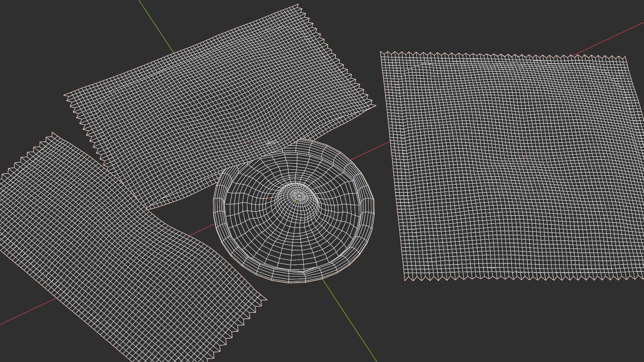This screenshot has width=644, height=362.
Task: Click origin dot in middle of top cloth
Action: 250,143
